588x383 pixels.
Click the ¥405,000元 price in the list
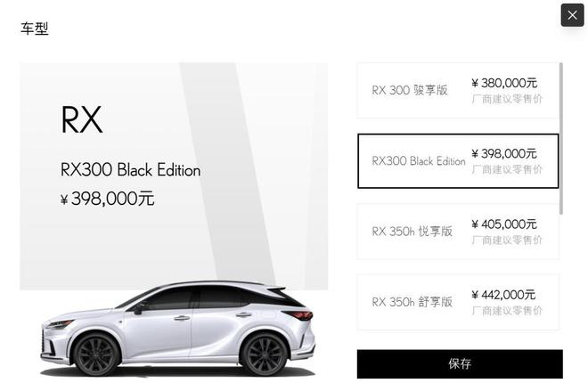pyautogui.click(x=504, y=224)
